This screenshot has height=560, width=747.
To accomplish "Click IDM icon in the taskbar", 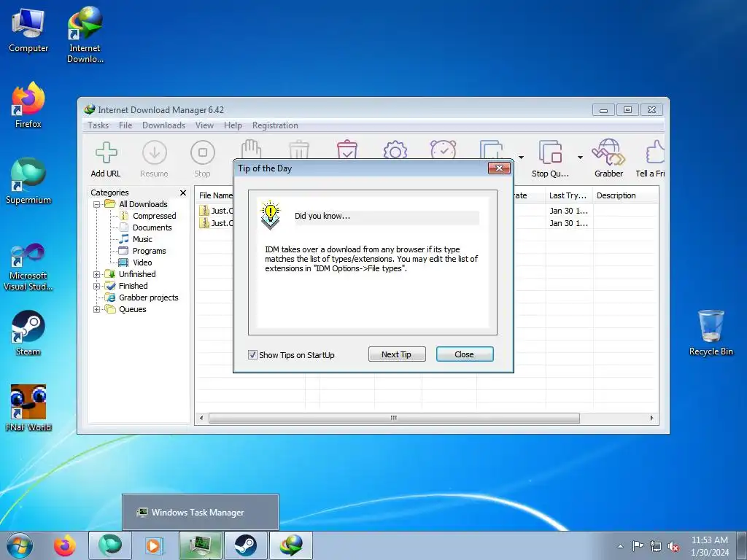I will (291, 545).
